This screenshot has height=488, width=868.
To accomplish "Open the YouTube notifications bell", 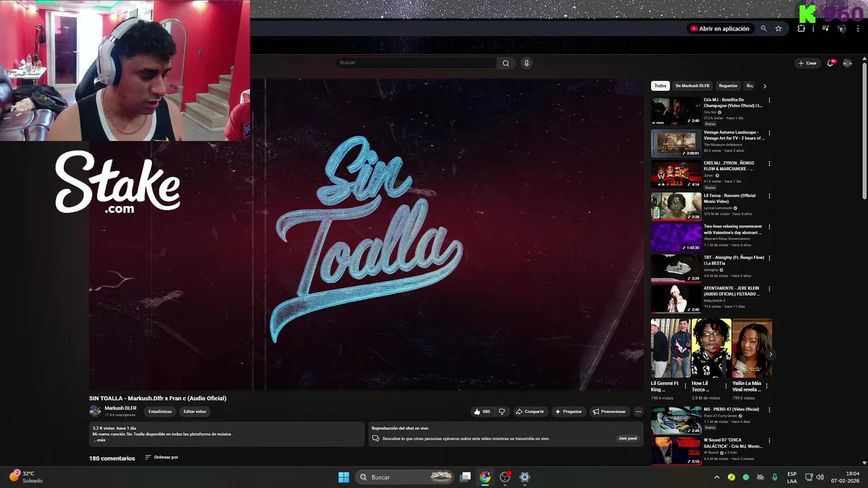I will [831, 63].
